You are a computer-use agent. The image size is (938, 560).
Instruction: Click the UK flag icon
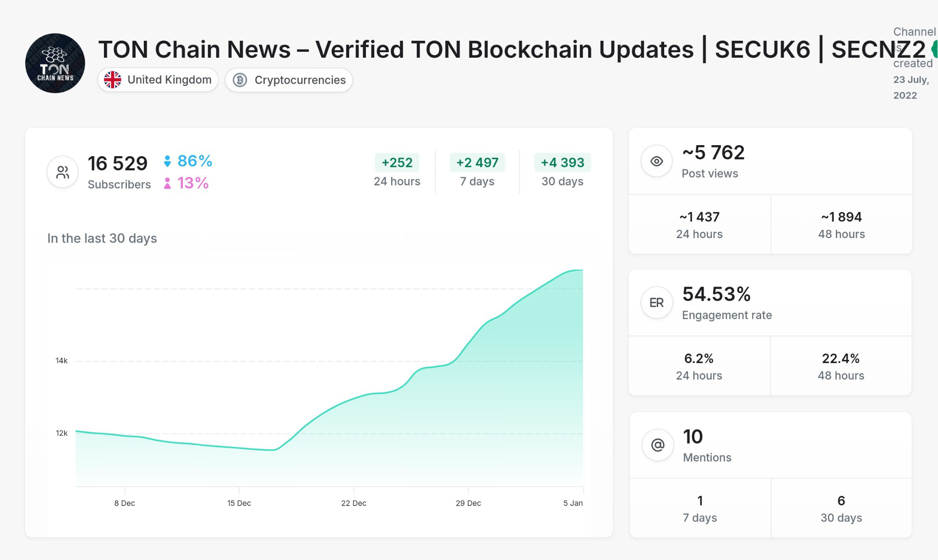tap(112, 79)
